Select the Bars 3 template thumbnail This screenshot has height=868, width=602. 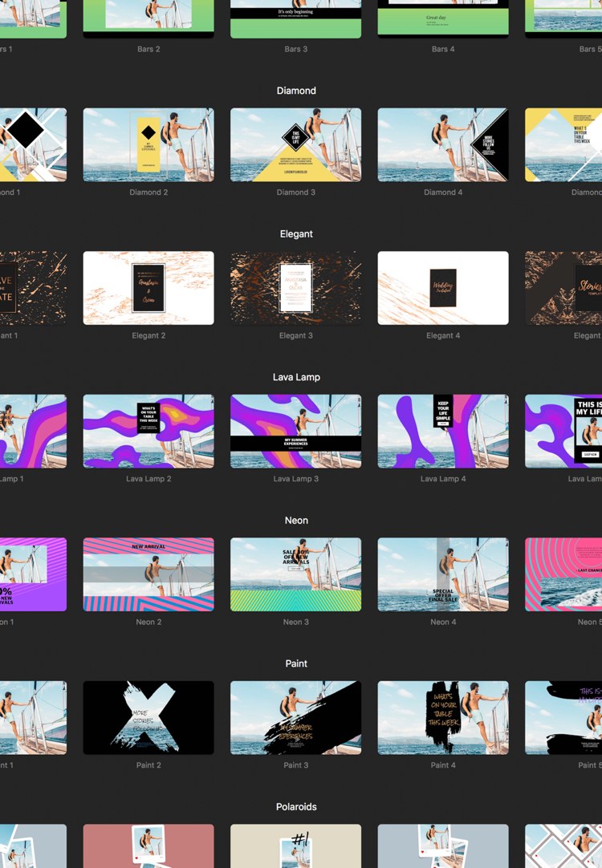[x=295, y=18]
